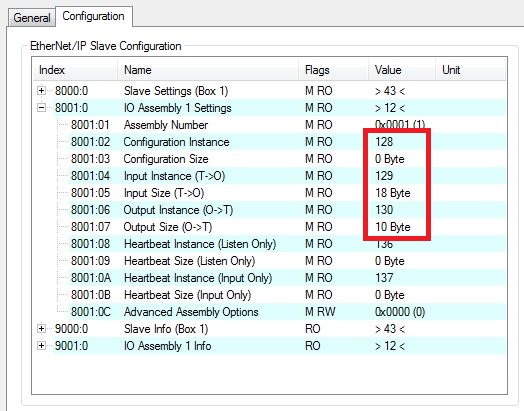This screenshot has height=411, width=524.
Task: Click the > 43 < value of Slave Settings
Action: click(390, 91)
